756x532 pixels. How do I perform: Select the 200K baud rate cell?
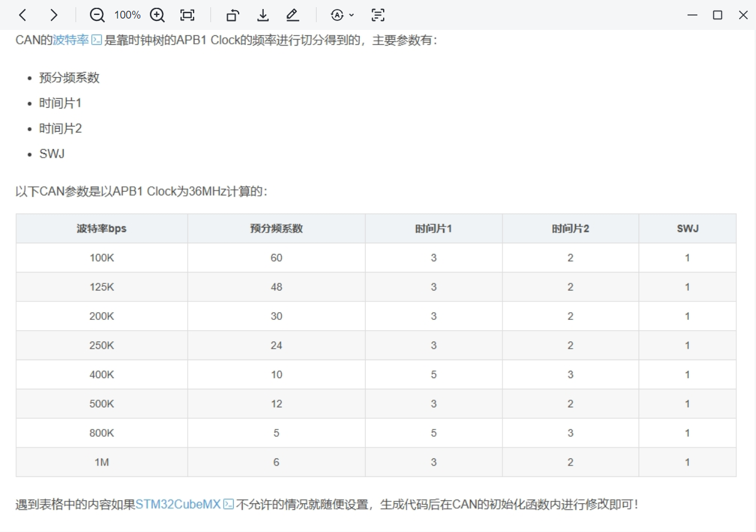tap(102, 316)
